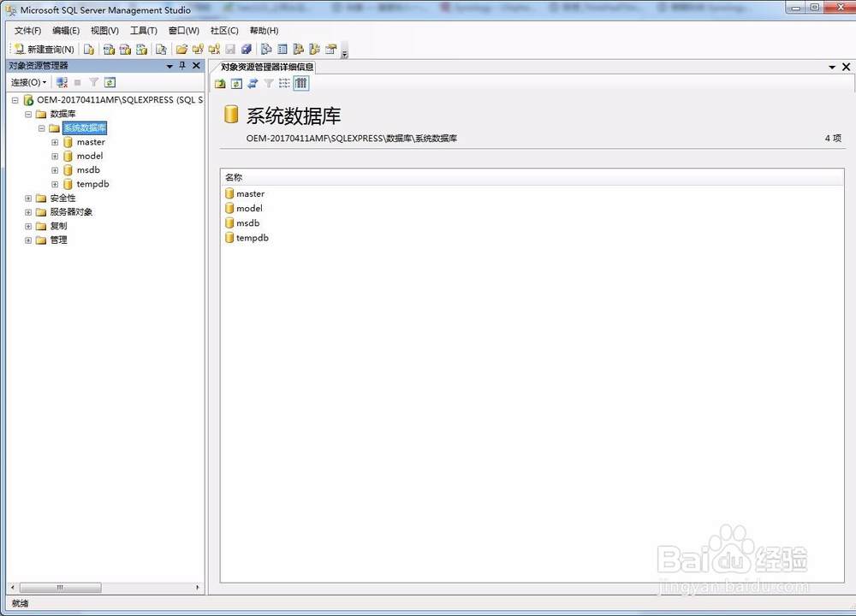Click the Object Explorer scroll left arrow
This screenshot has height=616, width=856.
click(x=13, y=588)
